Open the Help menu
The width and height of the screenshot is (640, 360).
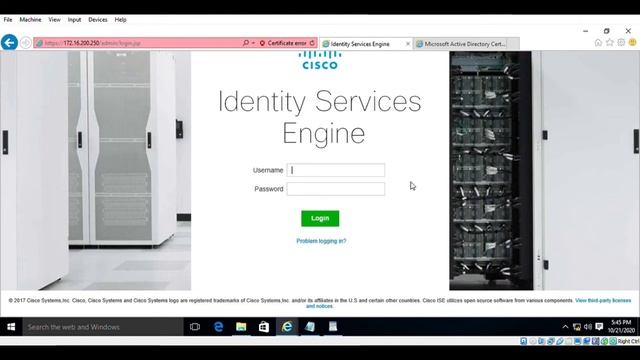tap(120, 20)
